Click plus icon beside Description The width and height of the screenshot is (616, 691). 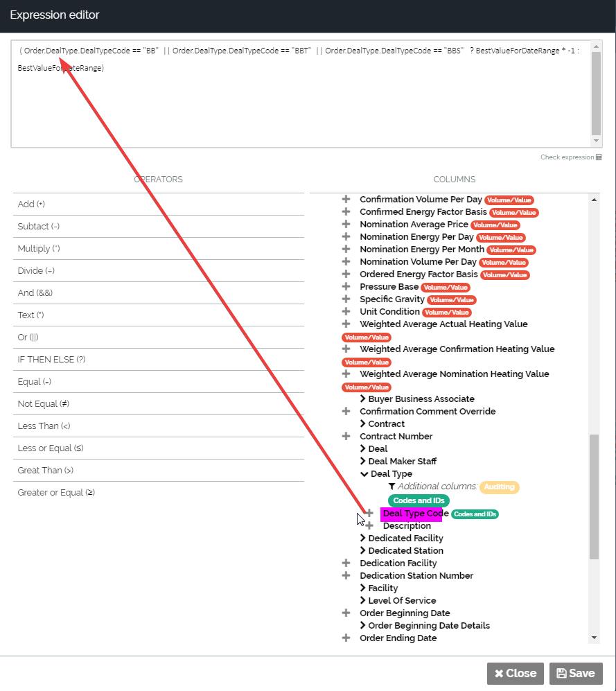click(x=369, y=526)
